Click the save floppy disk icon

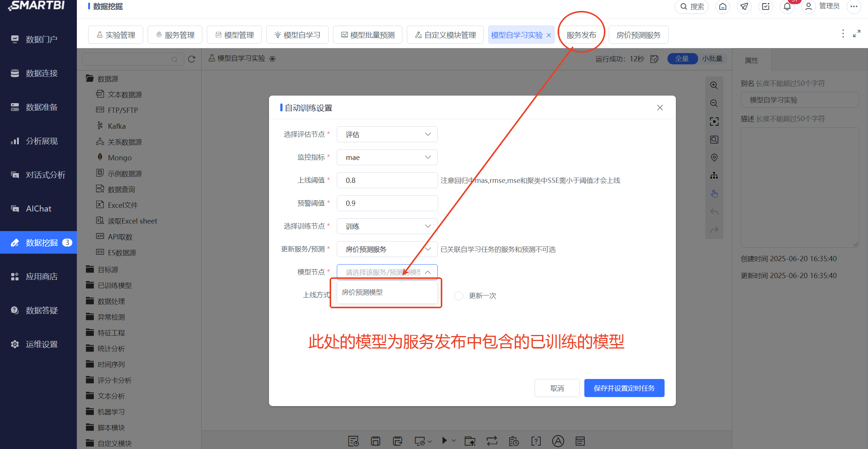coord(376,441)
